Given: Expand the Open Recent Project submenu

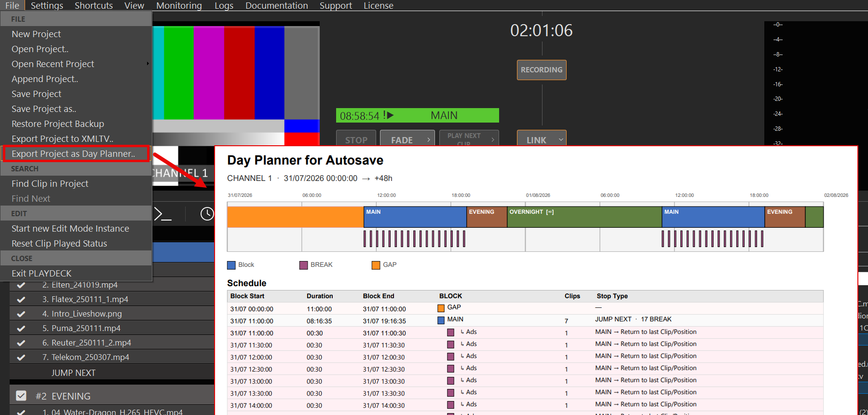Looking at the screenshot, I should pos(148,64).
